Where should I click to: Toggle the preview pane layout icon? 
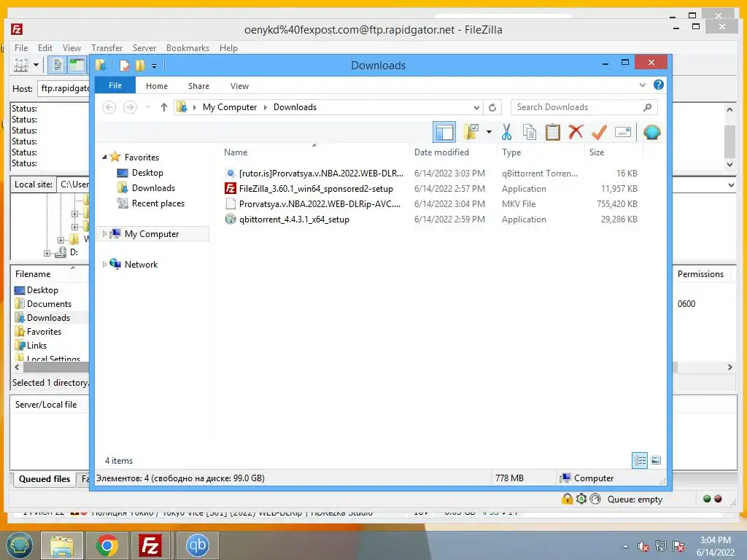coord(444,132)
